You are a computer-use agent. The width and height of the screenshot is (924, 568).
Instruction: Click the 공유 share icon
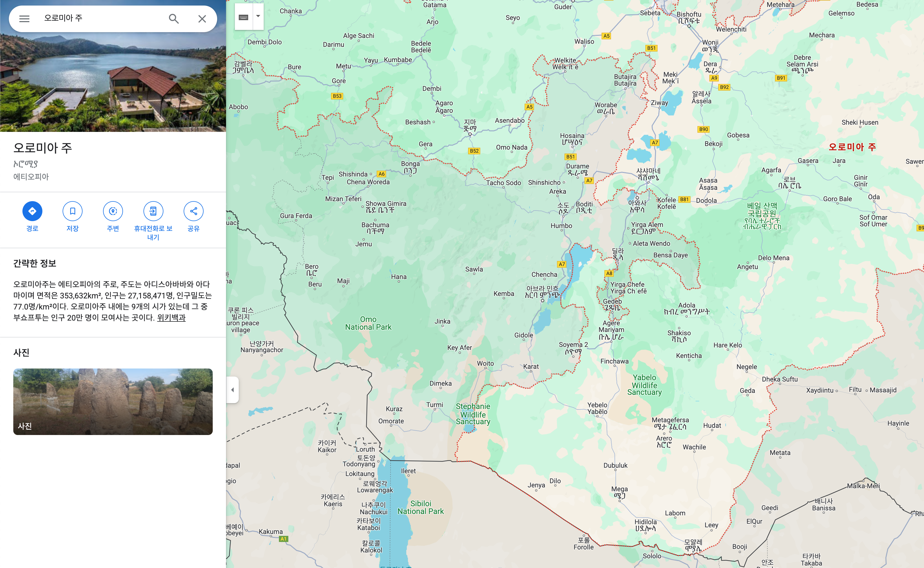click(193, 211)
